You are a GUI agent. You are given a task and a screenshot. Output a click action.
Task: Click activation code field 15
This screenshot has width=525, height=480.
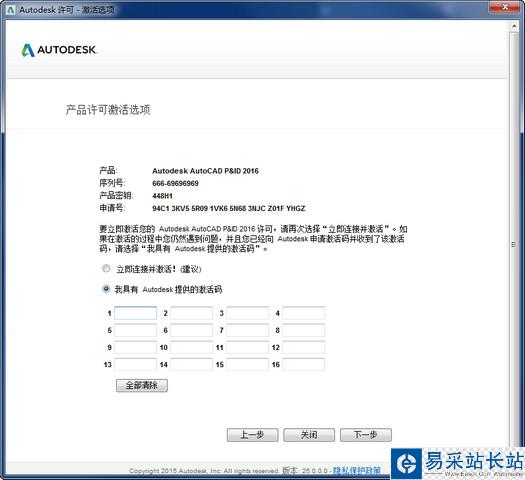(247, 365)
